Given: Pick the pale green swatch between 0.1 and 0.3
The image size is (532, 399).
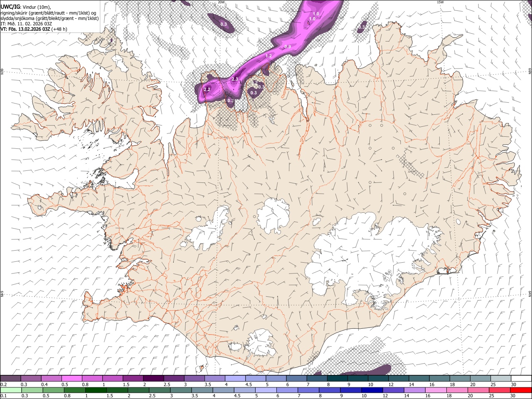Looking at the screenshot, I should pyautogui.click(x=11, y=390).
